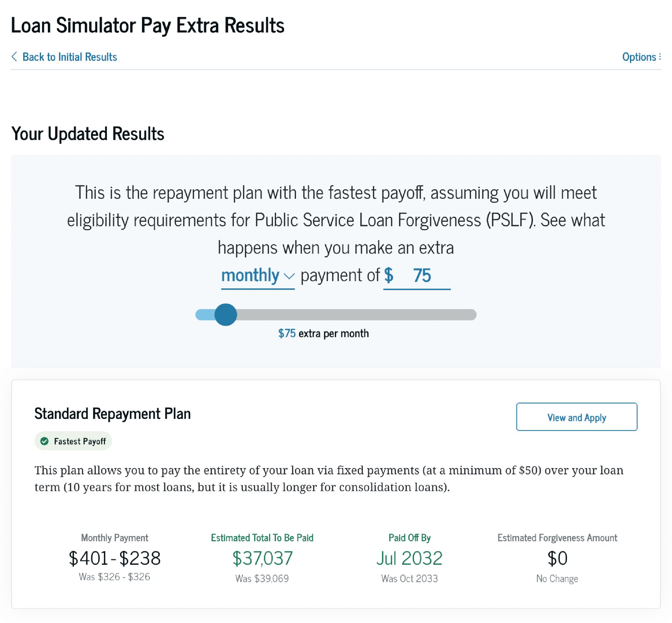Collapse results via Back to Initial Results chevron
Image resolution: width=672 pixels, height=623 pixels.
[15, 56]
